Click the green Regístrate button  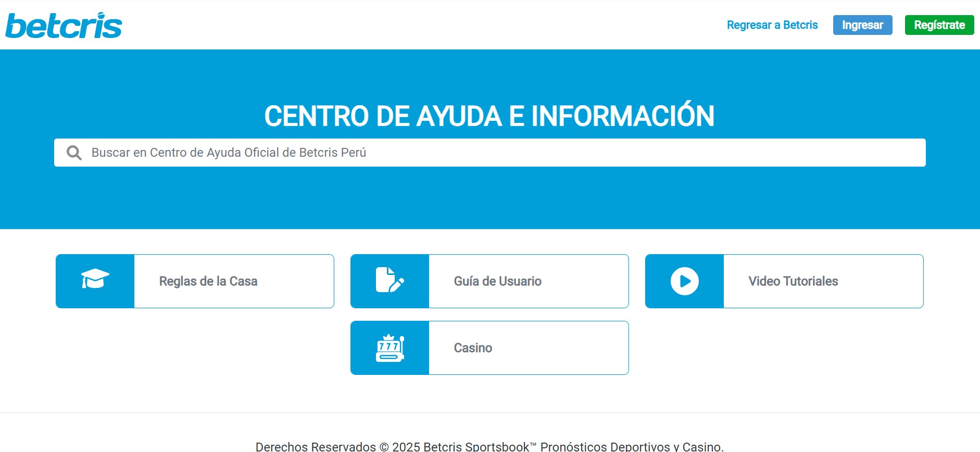pyautogui.click(x=939, y=25)
